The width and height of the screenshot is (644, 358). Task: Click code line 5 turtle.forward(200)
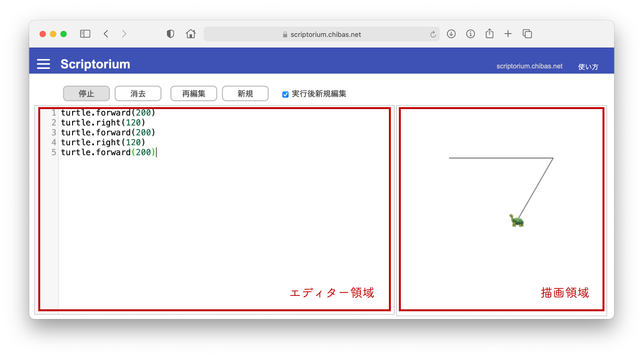click(108, 152)
